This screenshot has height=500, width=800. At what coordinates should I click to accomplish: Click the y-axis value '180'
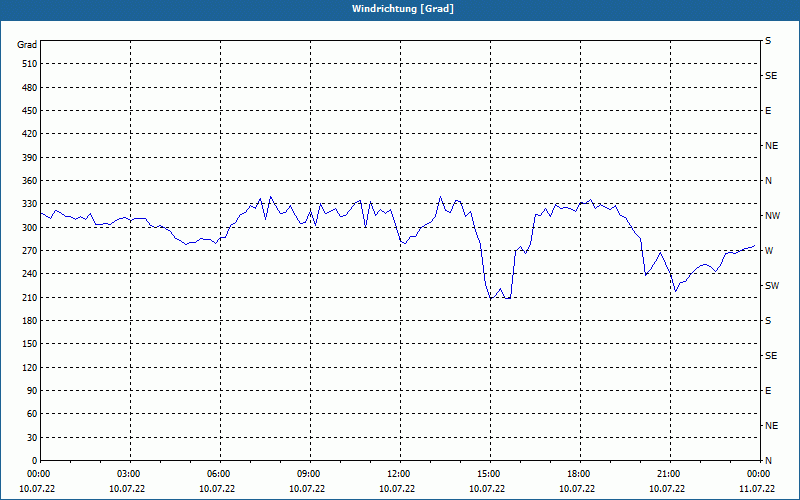pyautogui.click(x=30, y=321)
